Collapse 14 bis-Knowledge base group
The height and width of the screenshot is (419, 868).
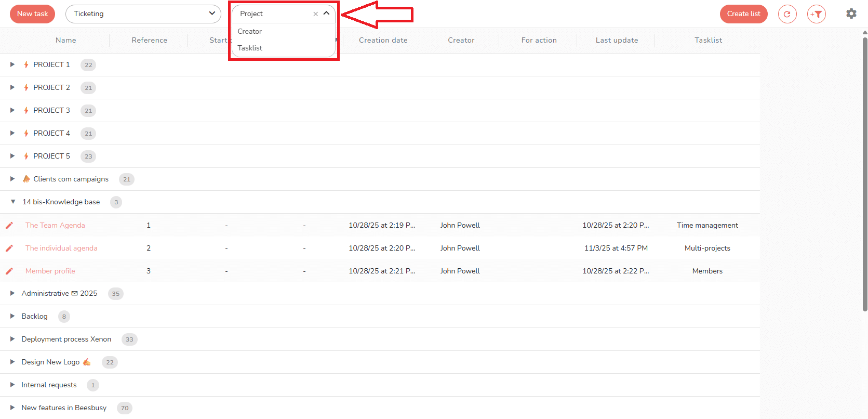pyautogui.click(x=12, y=202)
